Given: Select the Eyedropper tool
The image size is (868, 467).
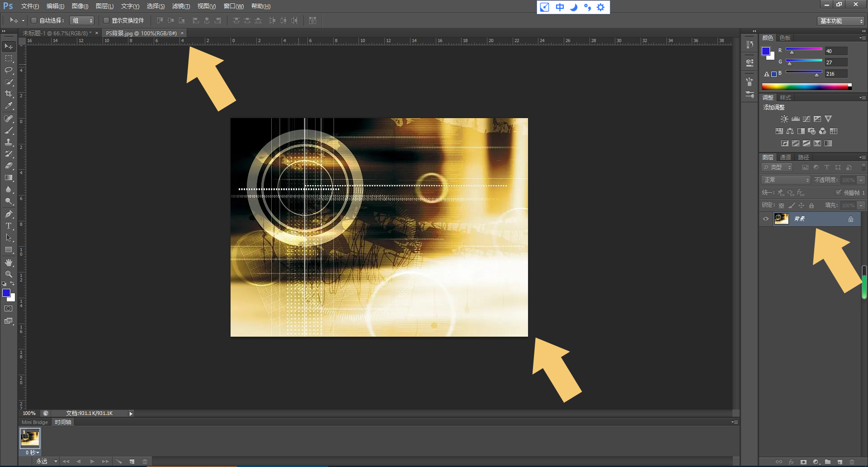Looking at the screenshot, I should click(x=9, y=106).
